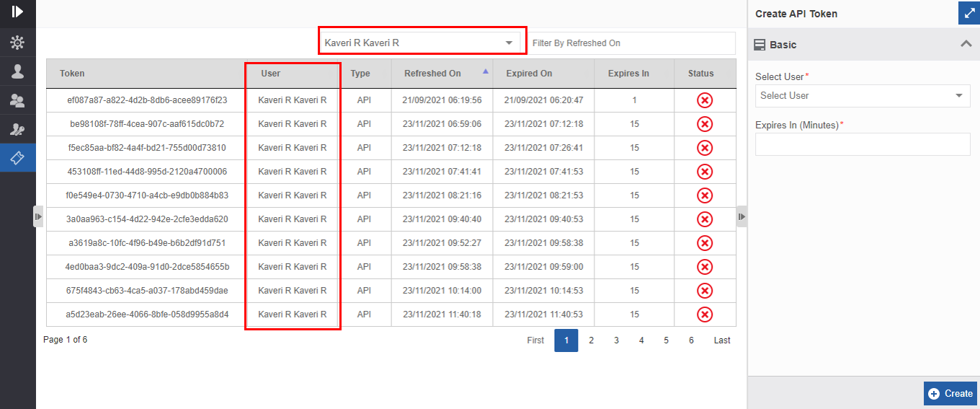The image size is (980, 409).
Task: Select token a5d23eab-26ee-4066-8bfe-058d9955a8d4
Action: coord(147,315)
